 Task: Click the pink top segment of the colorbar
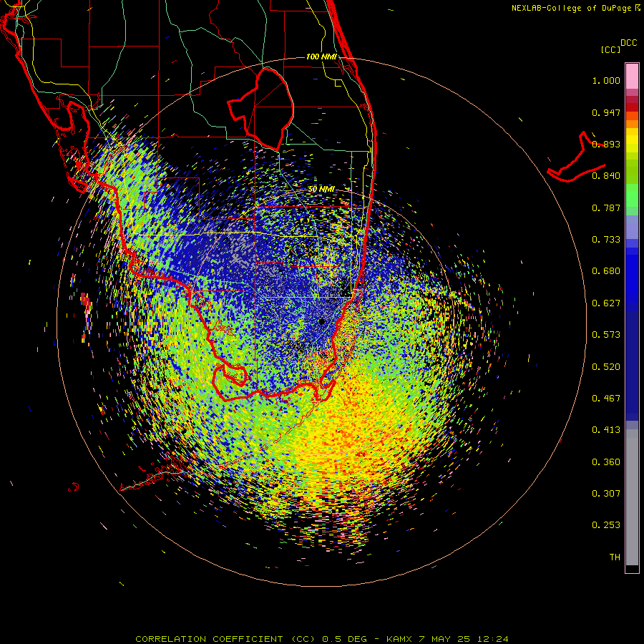point(632,77)
